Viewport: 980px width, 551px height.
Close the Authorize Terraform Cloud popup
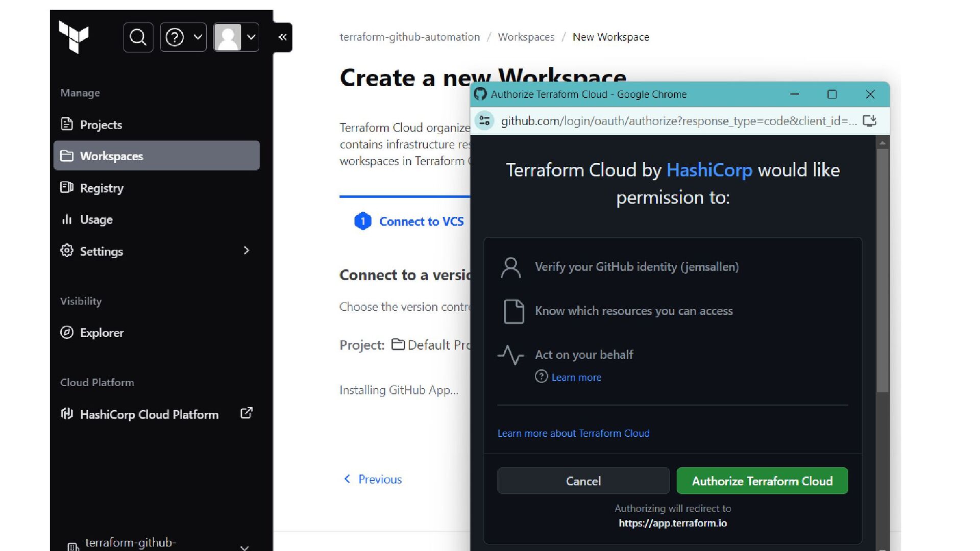tap(870, 94)
